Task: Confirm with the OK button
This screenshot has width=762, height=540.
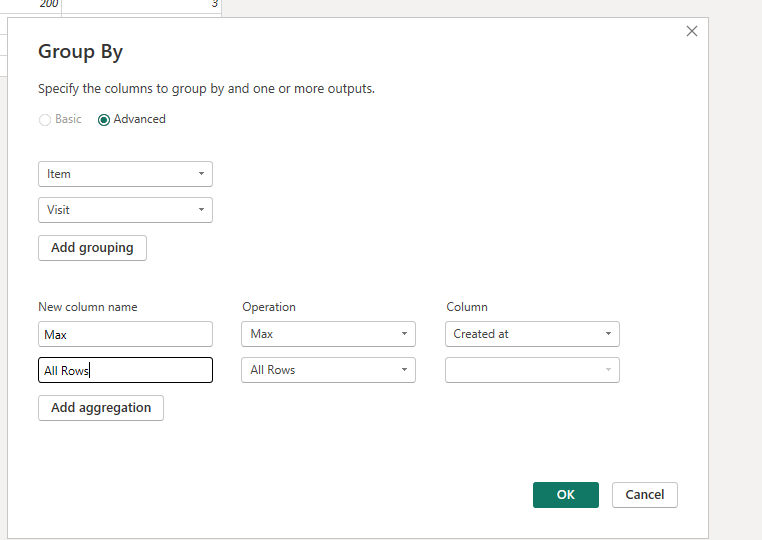Action: pyautogui.click(x=566, y=495)
